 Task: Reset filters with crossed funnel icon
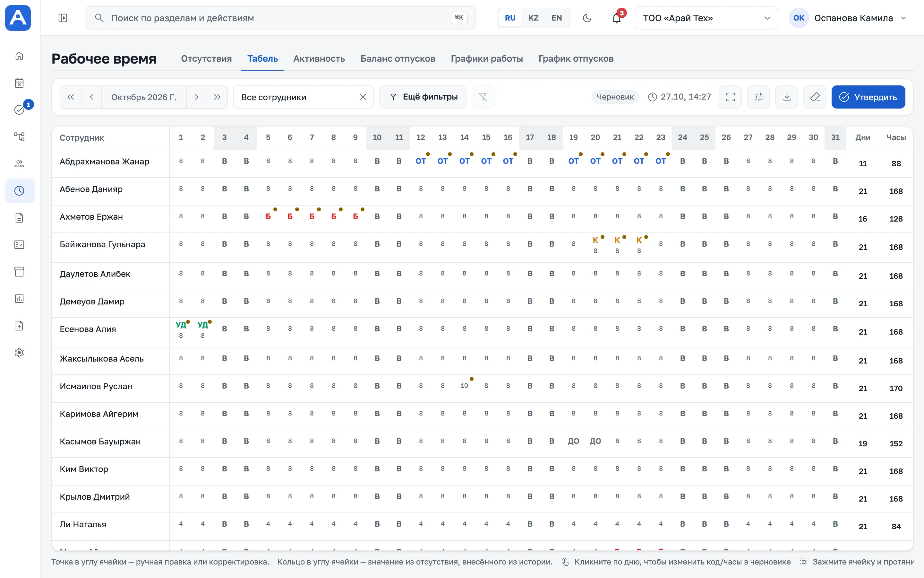click(x=483, y=97)
